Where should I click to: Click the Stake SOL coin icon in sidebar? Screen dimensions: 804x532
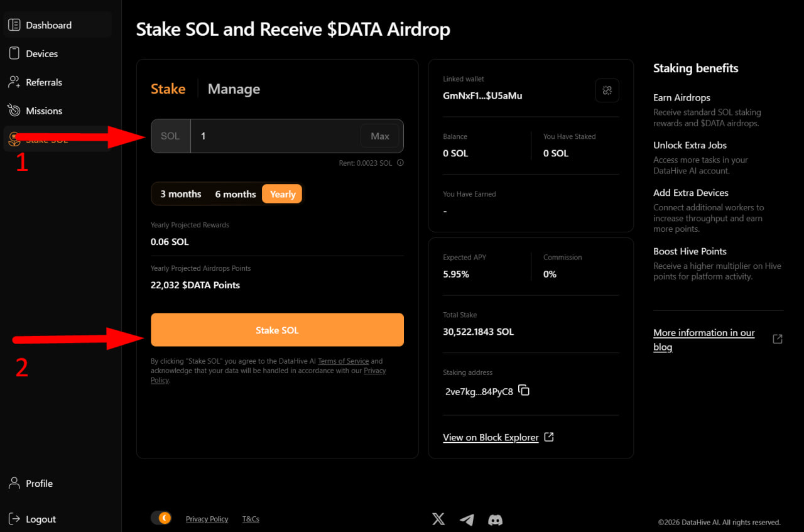[14, 139]
